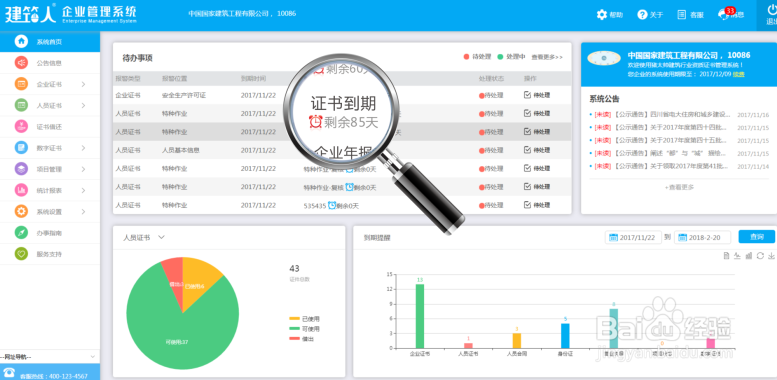Open 帮助 via the gear icon

tap(602, 15)
